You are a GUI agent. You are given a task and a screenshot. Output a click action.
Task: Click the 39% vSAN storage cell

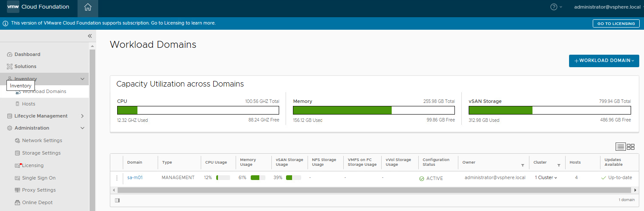pos(287,178)
